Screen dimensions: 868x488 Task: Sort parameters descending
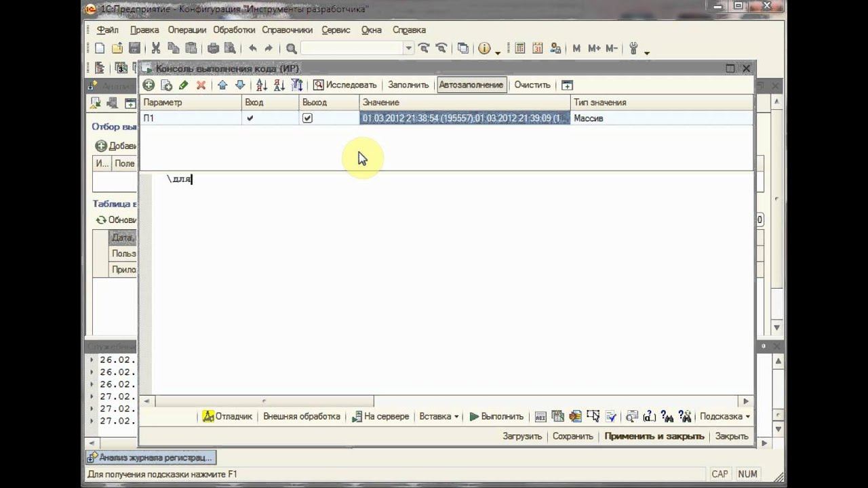[x=279, y=85]
